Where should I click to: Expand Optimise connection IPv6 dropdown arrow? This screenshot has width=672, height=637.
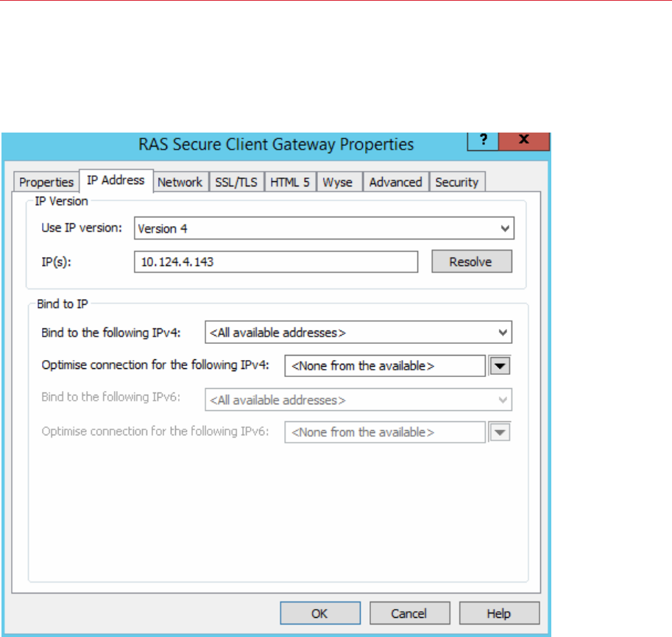pyautogui.click(x=500, y=432)
